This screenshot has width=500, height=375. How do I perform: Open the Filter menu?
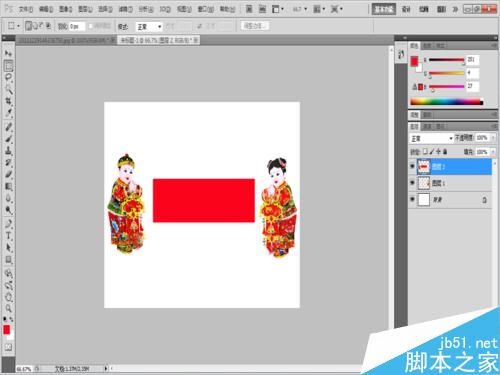[x=125, y=9]
